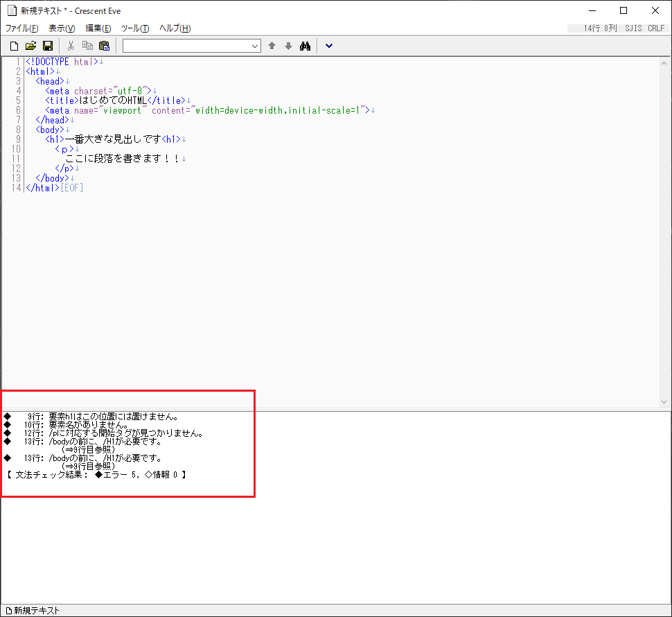672x617 pixels.
Task: Click the Cut scissors icon
Action: click(71, 46)
